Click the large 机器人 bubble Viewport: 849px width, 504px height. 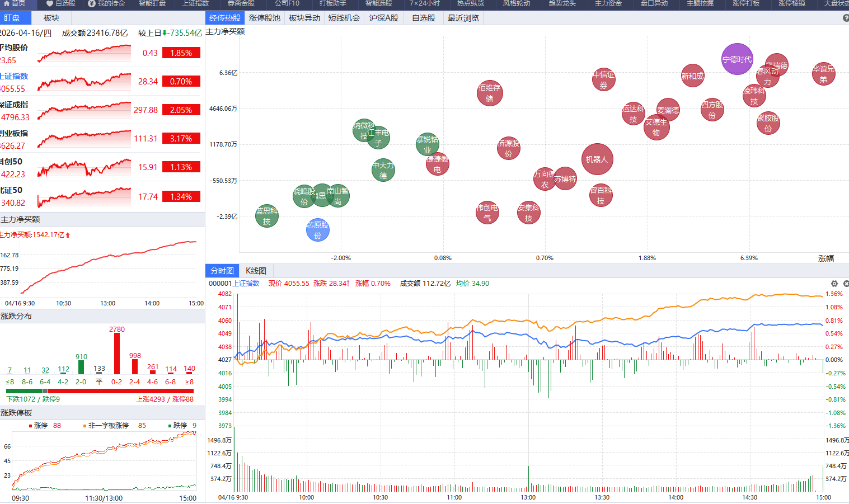click(597, 159)
